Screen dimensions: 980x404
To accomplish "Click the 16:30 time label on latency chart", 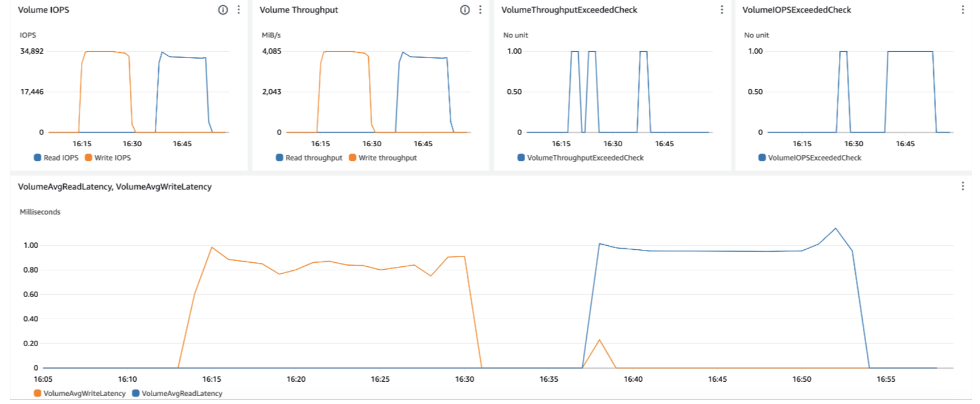I will 464,379.
